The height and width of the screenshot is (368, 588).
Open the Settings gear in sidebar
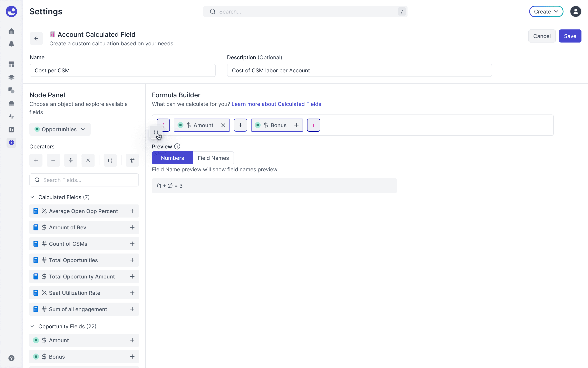11,143
